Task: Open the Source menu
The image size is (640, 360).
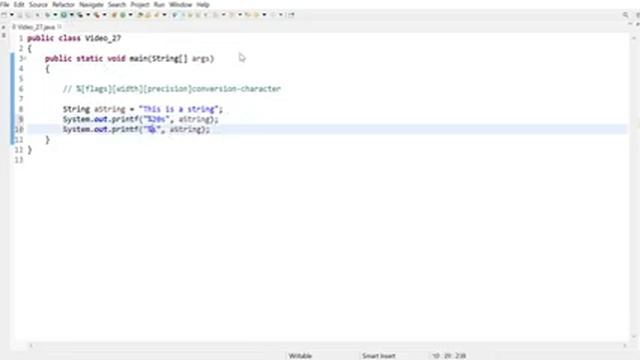Action: point(38,4)
